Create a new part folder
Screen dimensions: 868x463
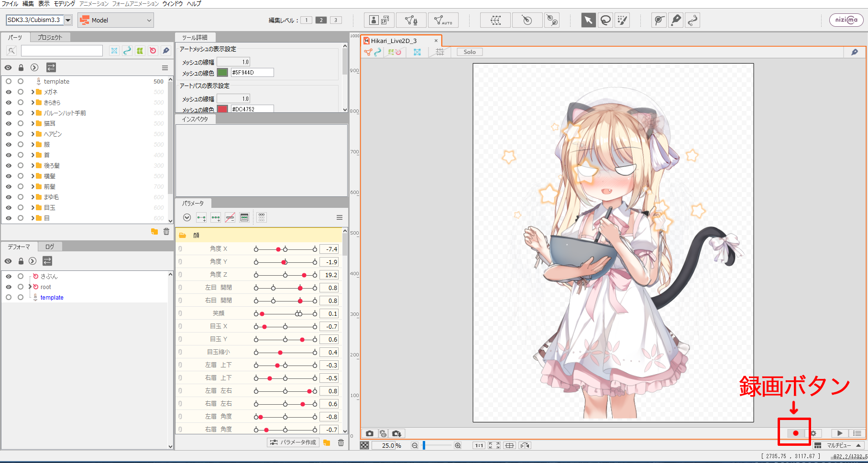154,232
